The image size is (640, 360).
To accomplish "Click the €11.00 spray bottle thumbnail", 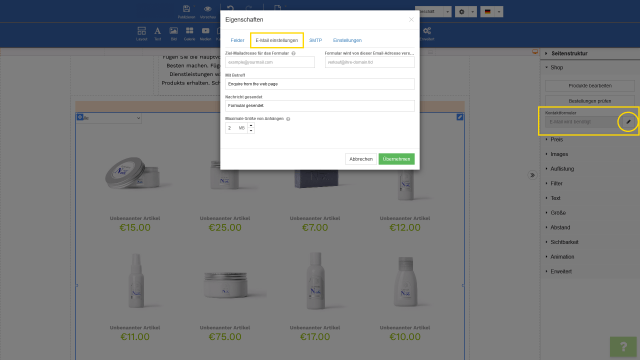I will point(136,280).
